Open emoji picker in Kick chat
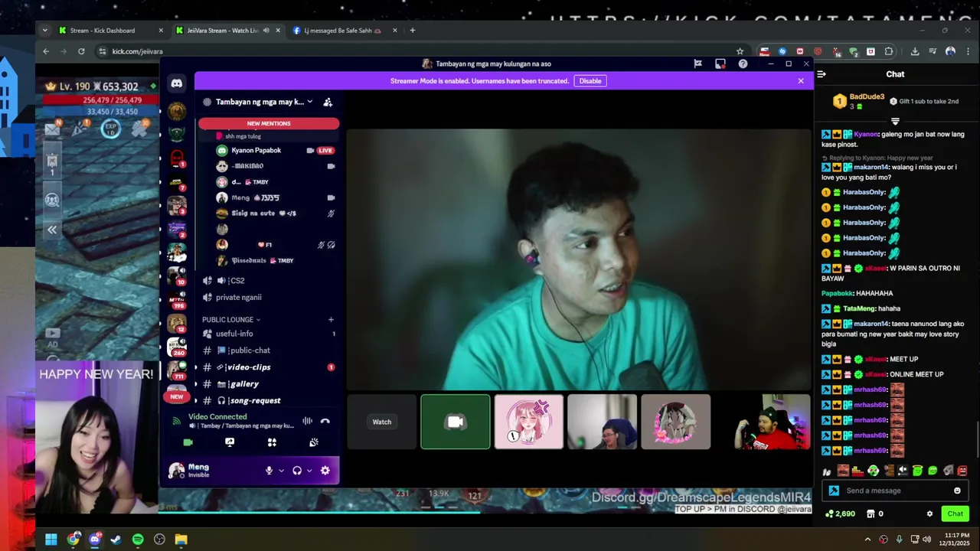The height and width of the screenshot is (551, 980). click(957, 491)
